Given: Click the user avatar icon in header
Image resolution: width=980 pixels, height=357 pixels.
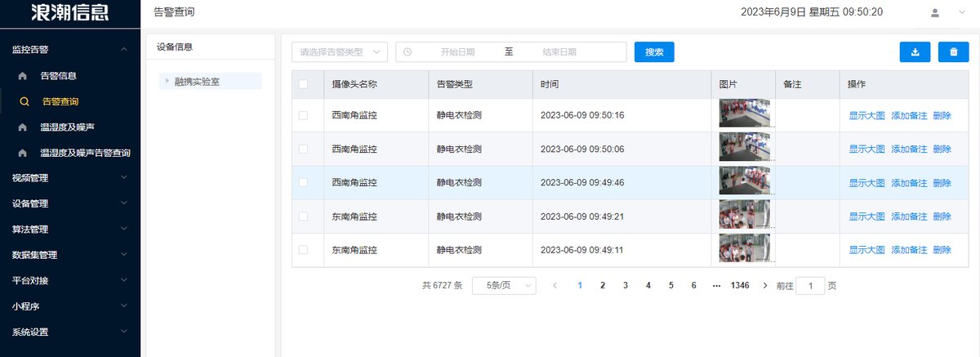Looking at the screenshot, I should [x=935, y=12].
